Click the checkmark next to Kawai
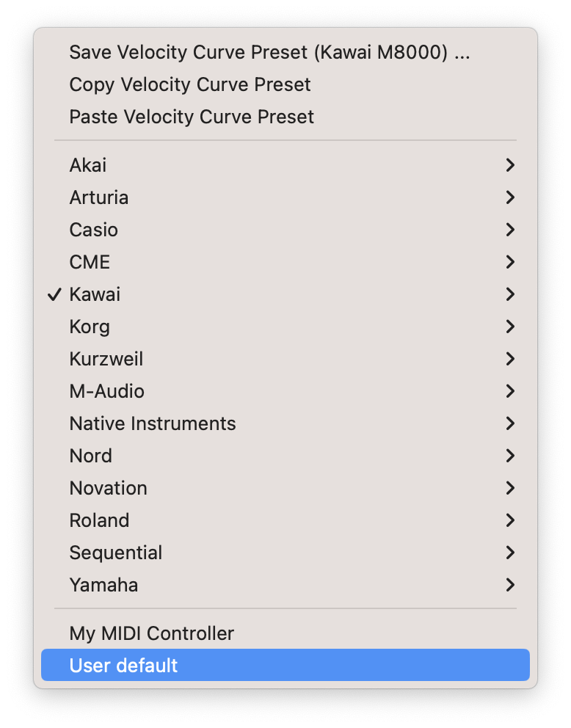Screen dimensions: 571x728 [x=55, y=294]
